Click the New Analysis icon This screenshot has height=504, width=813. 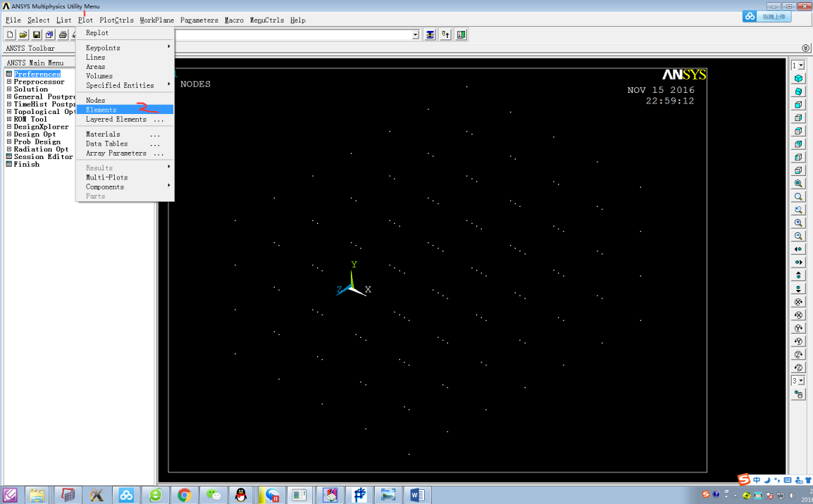coord(10,34)
